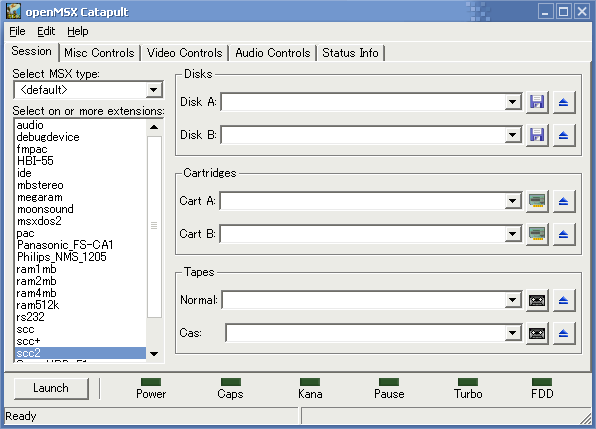Screen dimensions: 596x429
Task: Switch to the Audio Controls tab
Action: (x=273, y=53)
